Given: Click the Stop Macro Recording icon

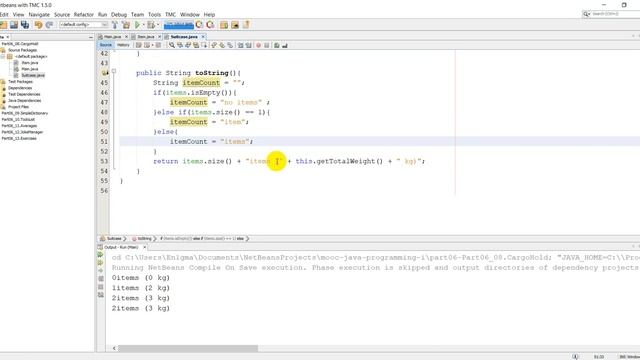Looking at the screenshot, I should click(x=267, y=45).
